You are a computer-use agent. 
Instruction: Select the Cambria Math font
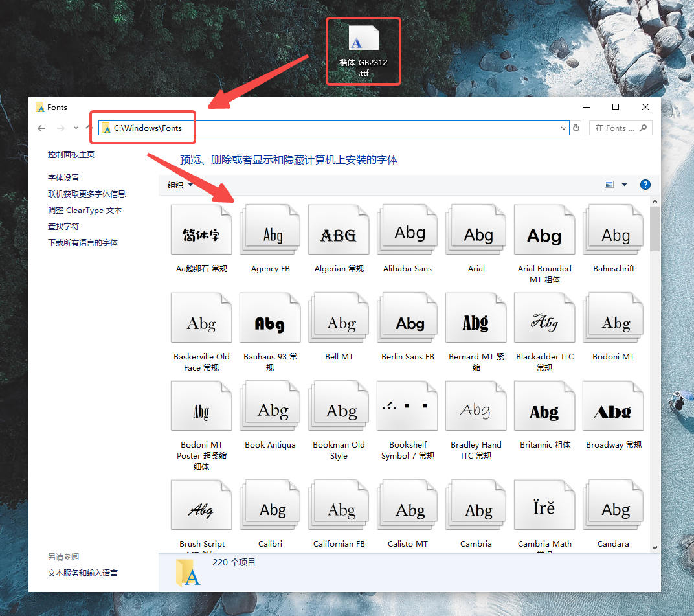[x=545, y=516]
